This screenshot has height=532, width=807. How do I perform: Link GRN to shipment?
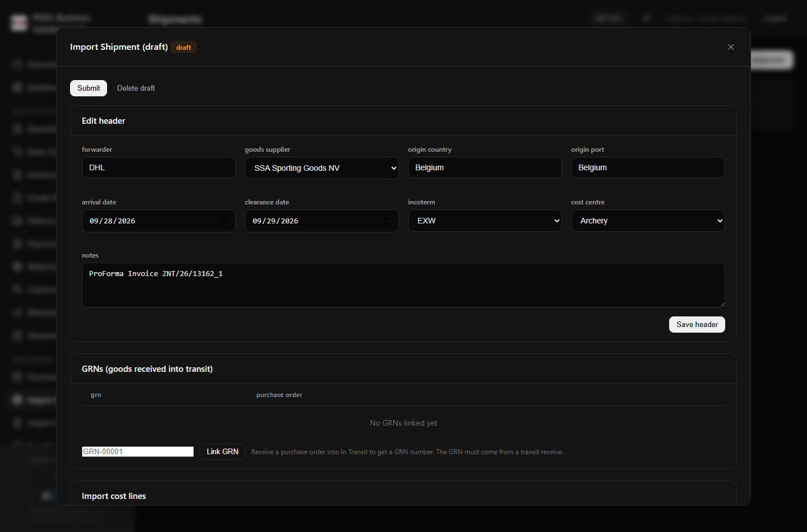(222, 451)
